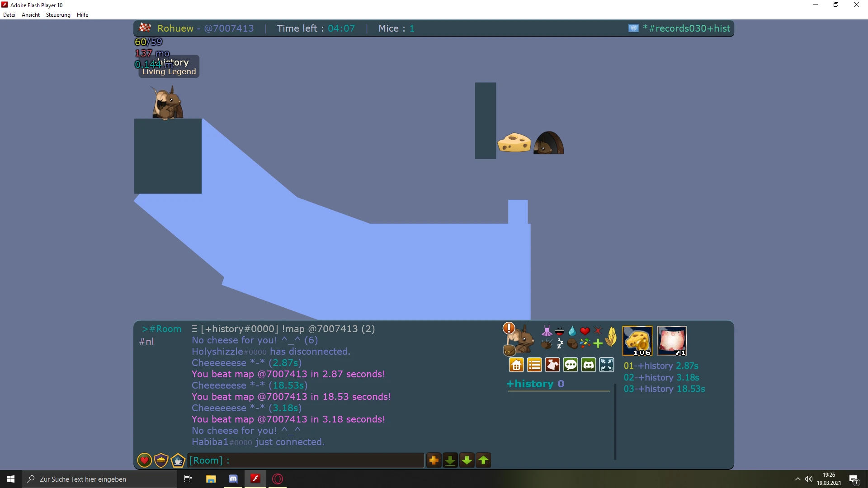Click the orange plus chat button
The image size is (868, 488).
point(434,460)
